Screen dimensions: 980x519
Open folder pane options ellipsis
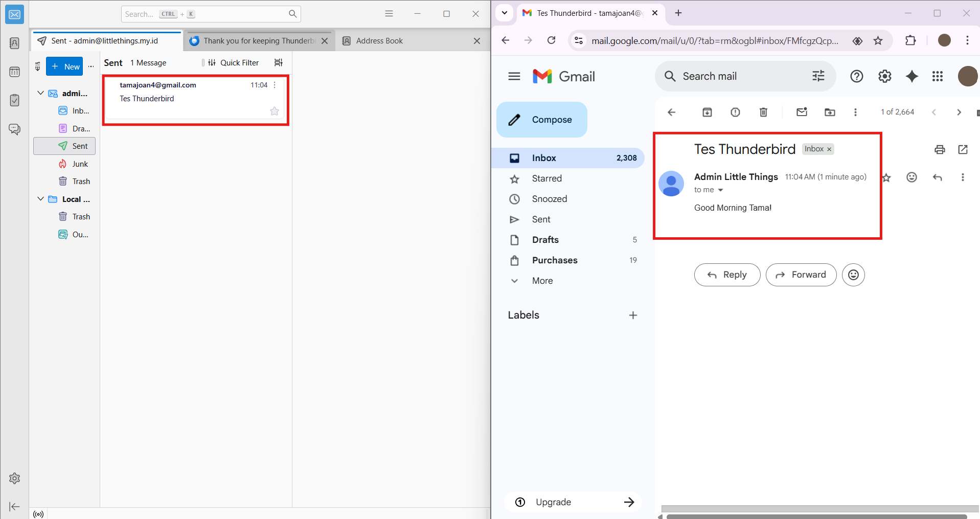pos(91,66)
